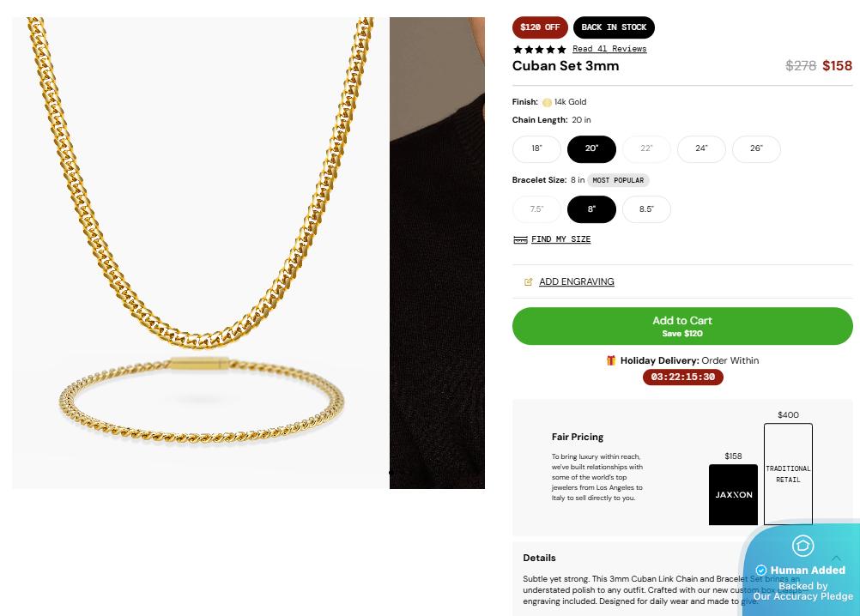Click the MOST POPULAR badge
This screenshot has height=616, width=860.
618,179
